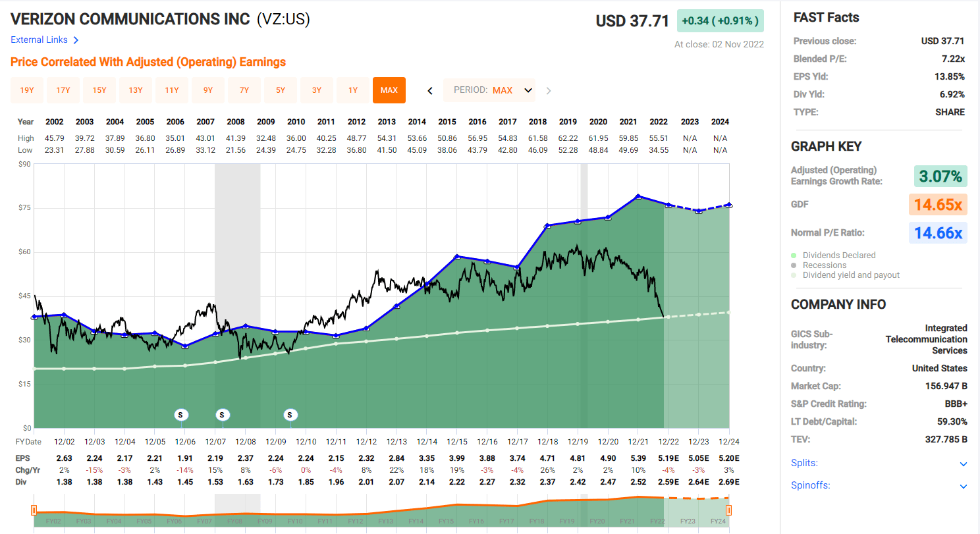980x534 pixels.
Task: Click the VERIZON COMMUNICATIONS INC title
Action: pyautogui.click(x=130, y=19)
